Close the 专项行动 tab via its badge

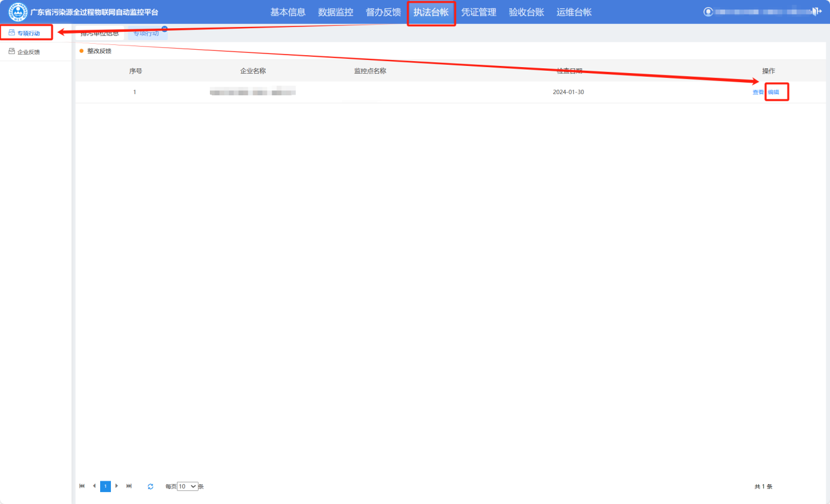[164, 29]
